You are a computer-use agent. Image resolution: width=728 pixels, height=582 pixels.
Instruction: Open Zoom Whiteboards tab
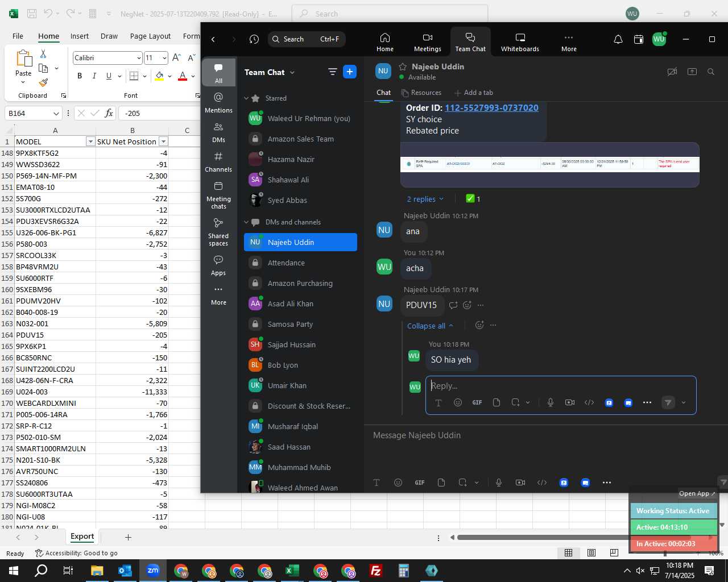520,41
